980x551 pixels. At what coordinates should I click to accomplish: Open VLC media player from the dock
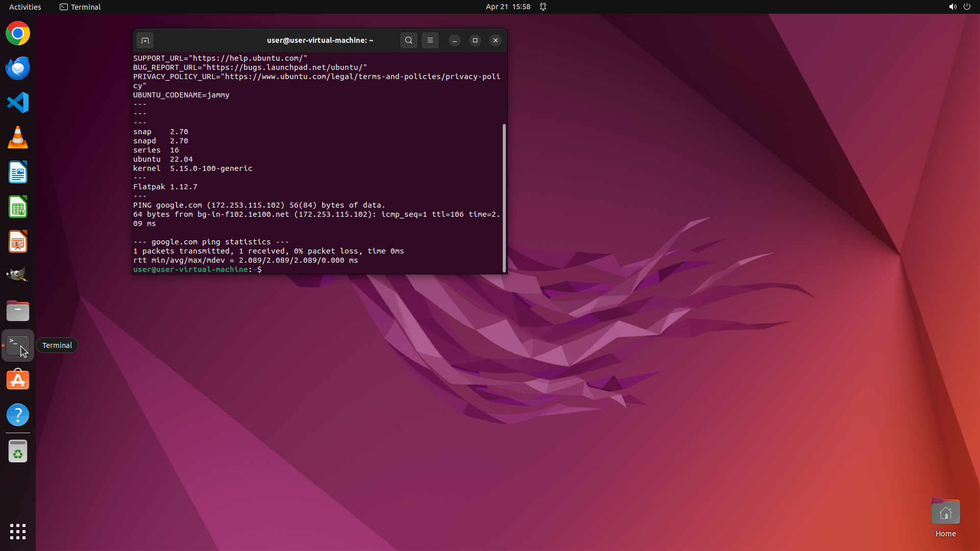[18, 138]
